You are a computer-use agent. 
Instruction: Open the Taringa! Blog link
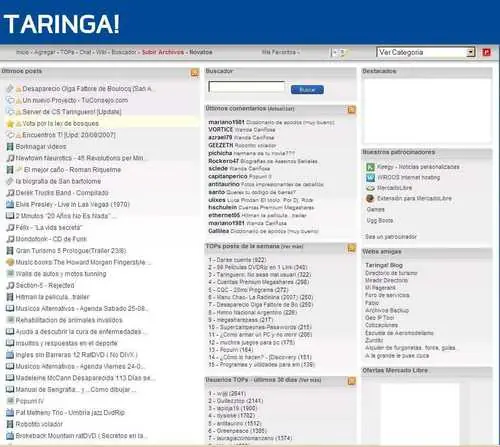click(384, 265)
